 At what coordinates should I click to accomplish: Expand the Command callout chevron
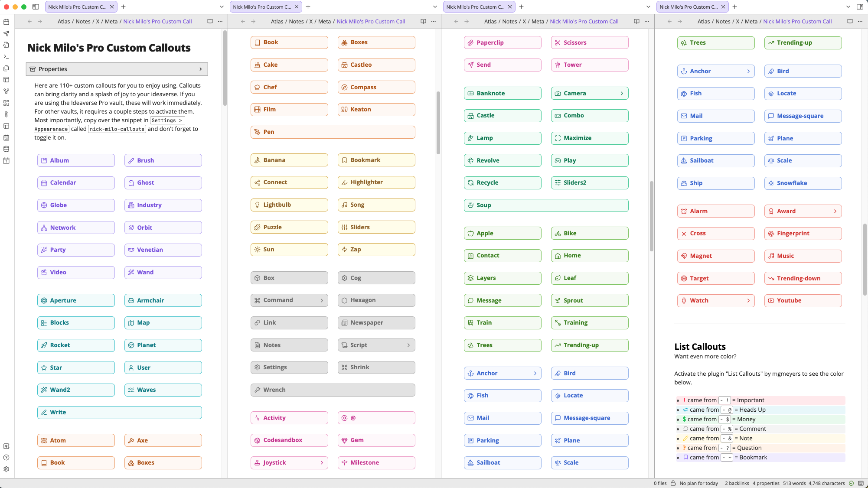click(x=322, y=300)
